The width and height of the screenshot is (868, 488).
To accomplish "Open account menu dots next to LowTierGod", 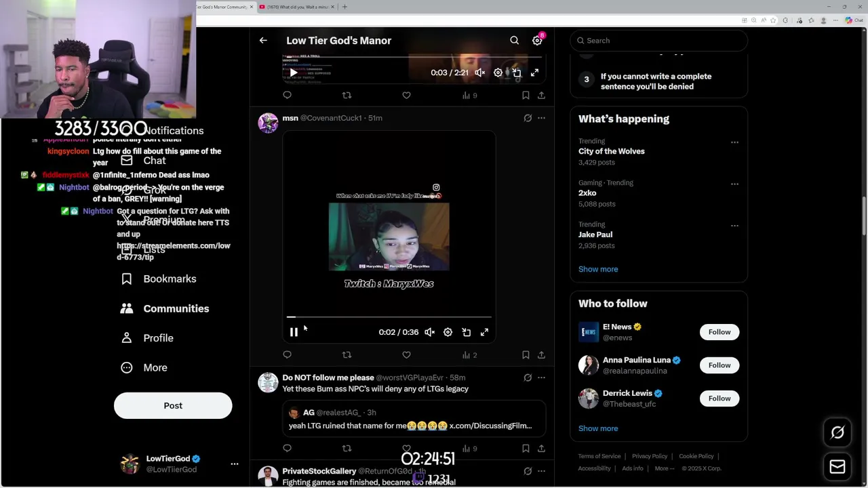I will [x=235, y=464].
